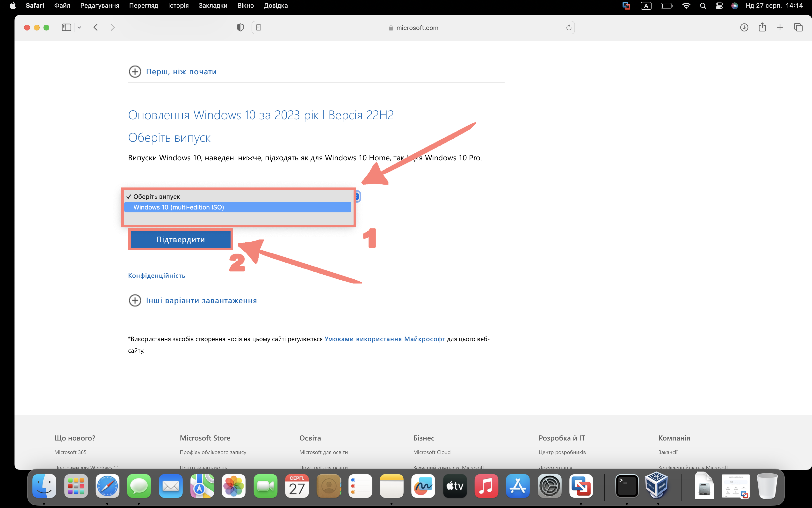Choose the 'Оберіть випуск' placeholder option
Screen dimensions: 812x508
[238, 196]
